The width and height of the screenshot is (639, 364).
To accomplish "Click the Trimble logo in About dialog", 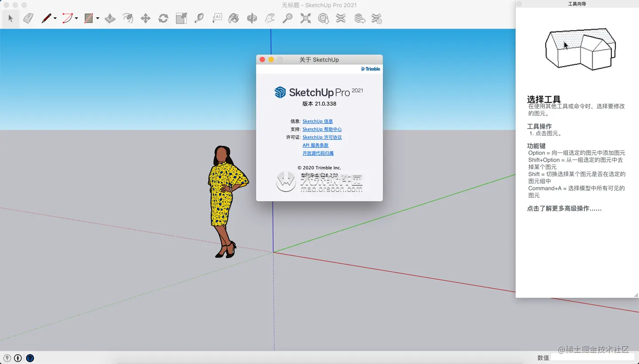I will [371, 69].
